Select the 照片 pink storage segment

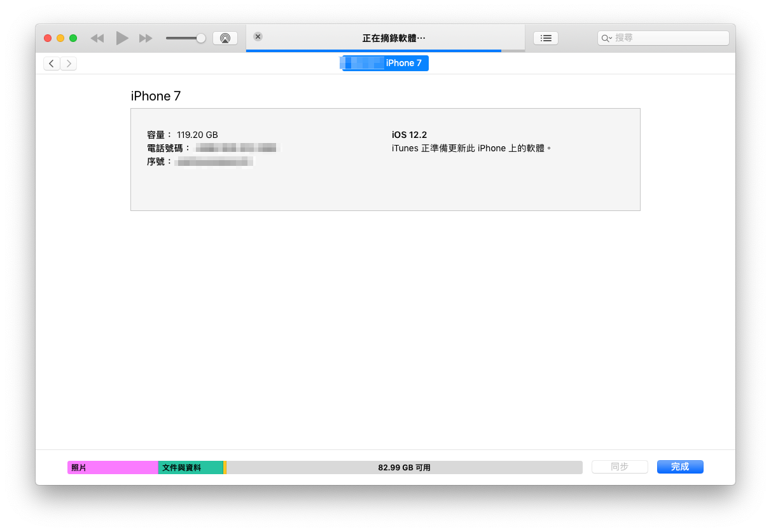pos(113,467)
